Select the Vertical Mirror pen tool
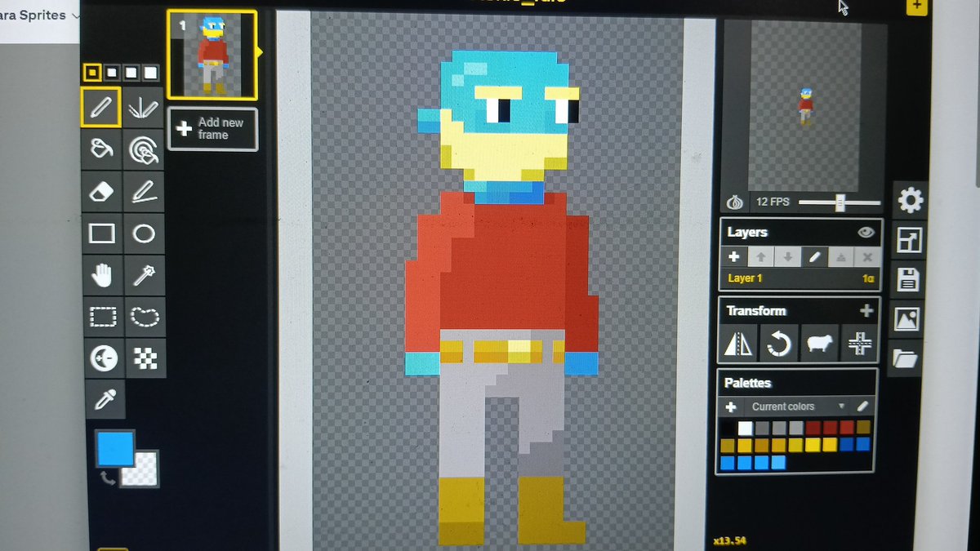Viewport: 980px width, 551px height. 146,107
